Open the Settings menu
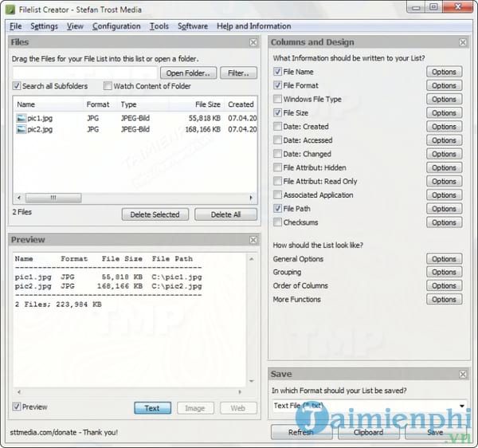 pos(44,26)
